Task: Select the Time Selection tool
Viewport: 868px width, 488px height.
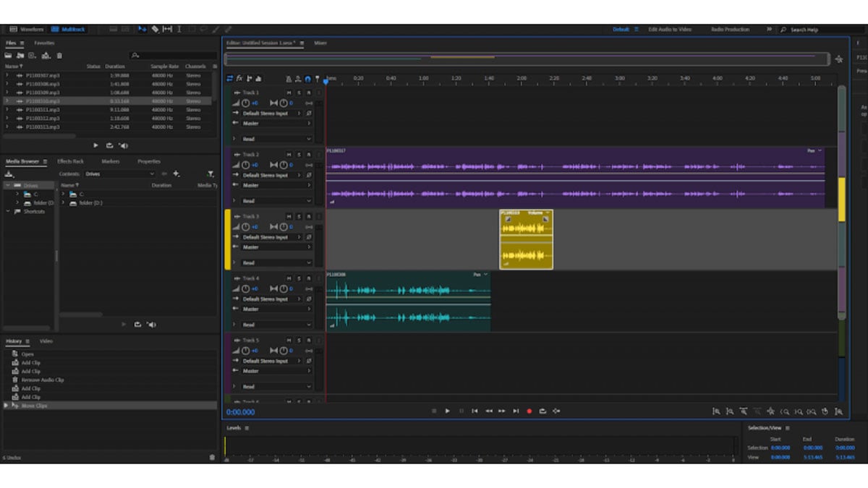Action: pyautogui.click(x=179, y=30)
